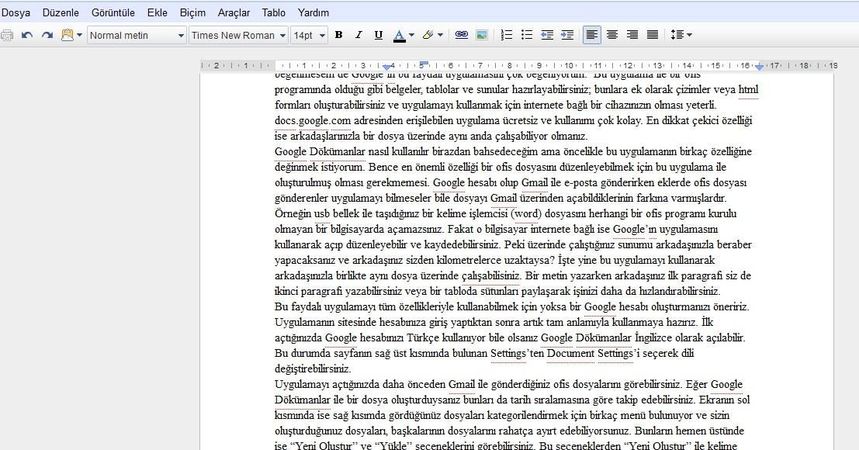Justify the paragraph text
The height and width of the screenshot is (450, 859).
click(x=650, y=35)
